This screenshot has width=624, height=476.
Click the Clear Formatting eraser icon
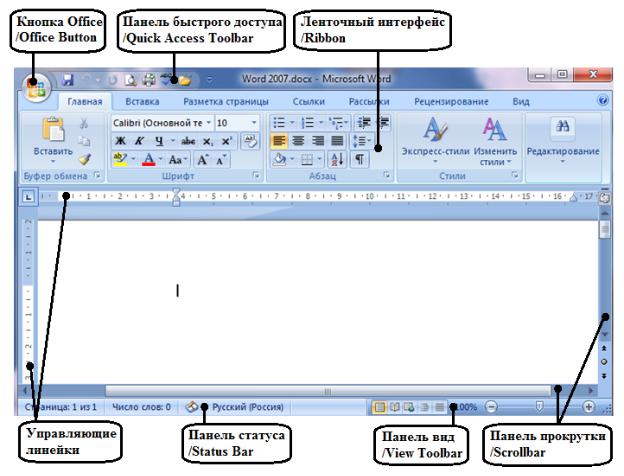(250, 141)
